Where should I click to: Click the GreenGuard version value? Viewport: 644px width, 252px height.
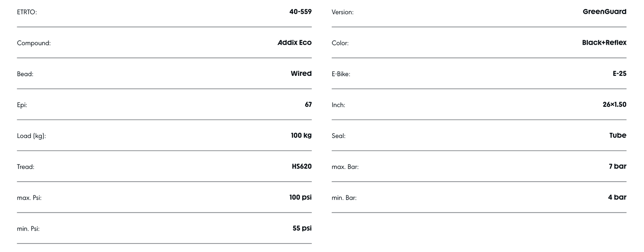coord(604,12)
